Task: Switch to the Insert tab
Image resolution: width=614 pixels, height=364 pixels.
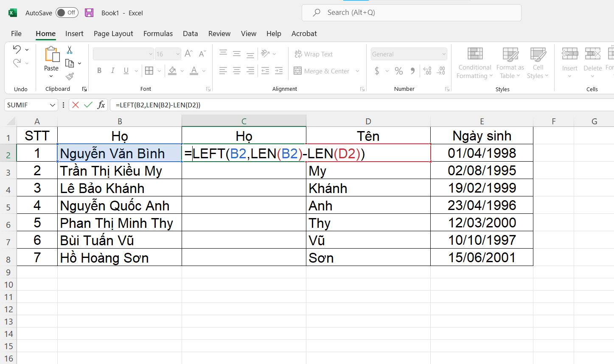Action: (x=74, y=34)
